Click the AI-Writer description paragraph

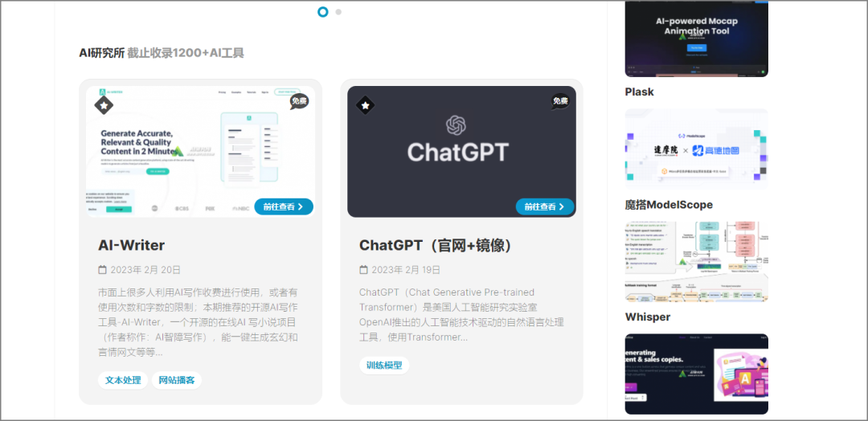point(200,322)
